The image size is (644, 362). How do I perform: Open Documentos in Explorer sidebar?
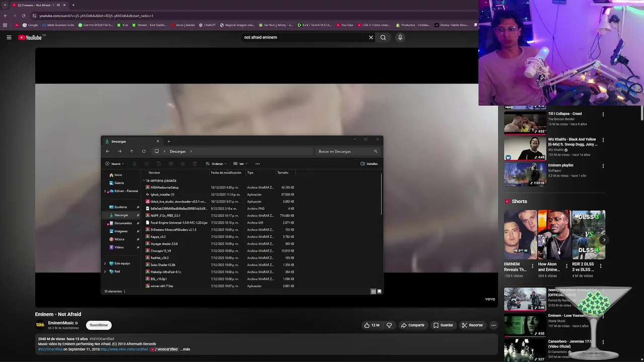[123, 223]
